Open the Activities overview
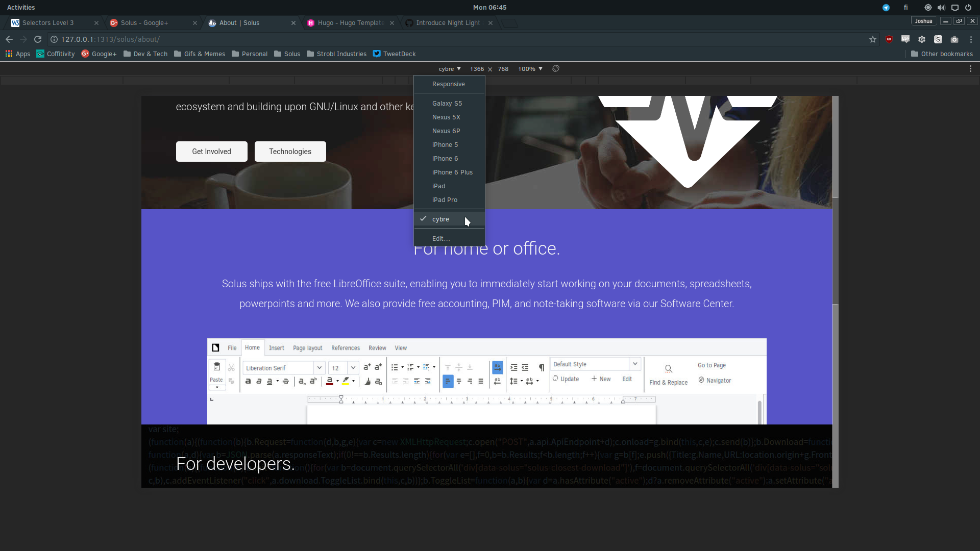This screenshot has height=551, width=980. (x=21, y=8)
